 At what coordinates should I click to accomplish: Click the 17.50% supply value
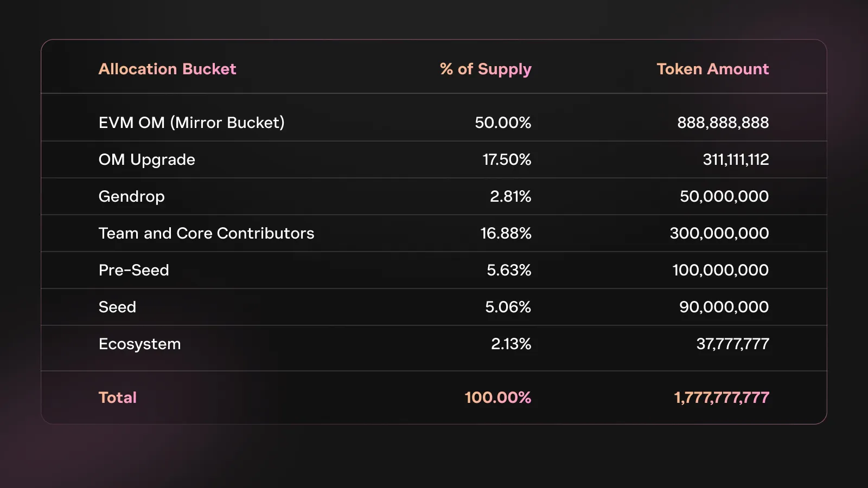(507, 159)
